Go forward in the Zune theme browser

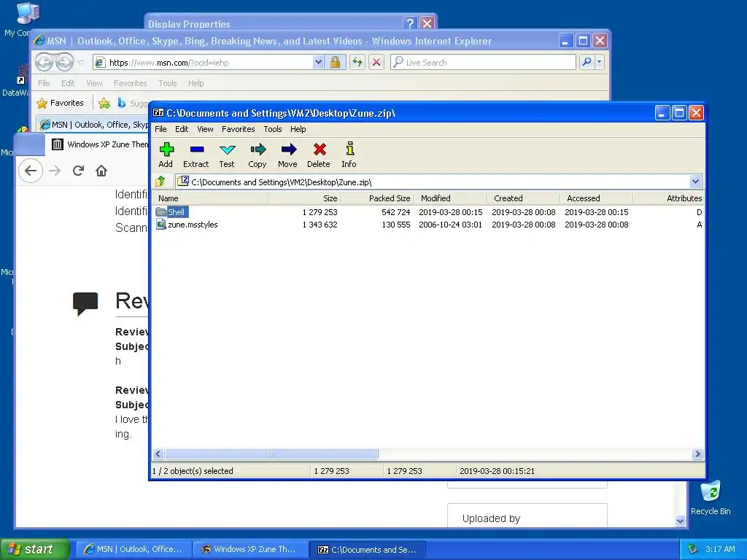[55, 171]
